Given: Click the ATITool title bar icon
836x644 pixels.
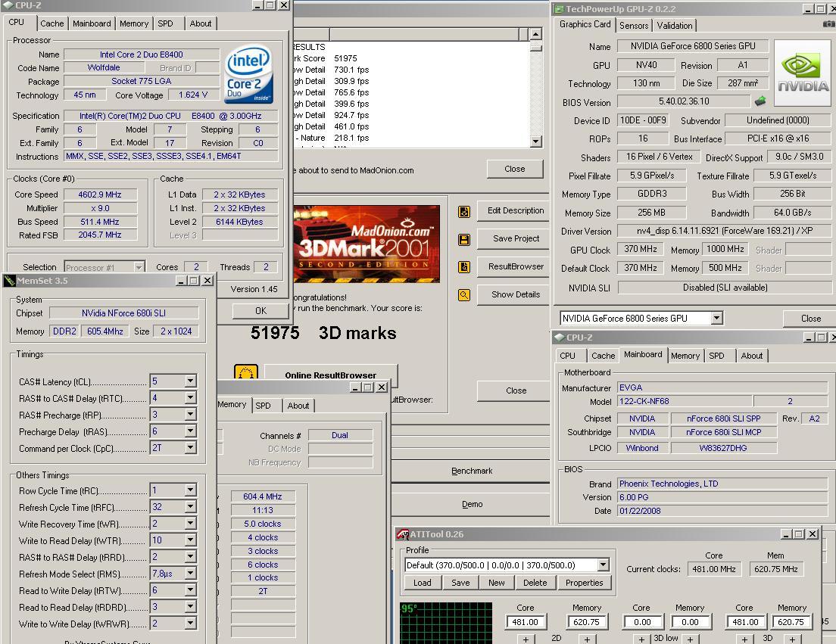Looking at the screenshot, I should coord(403,534).
